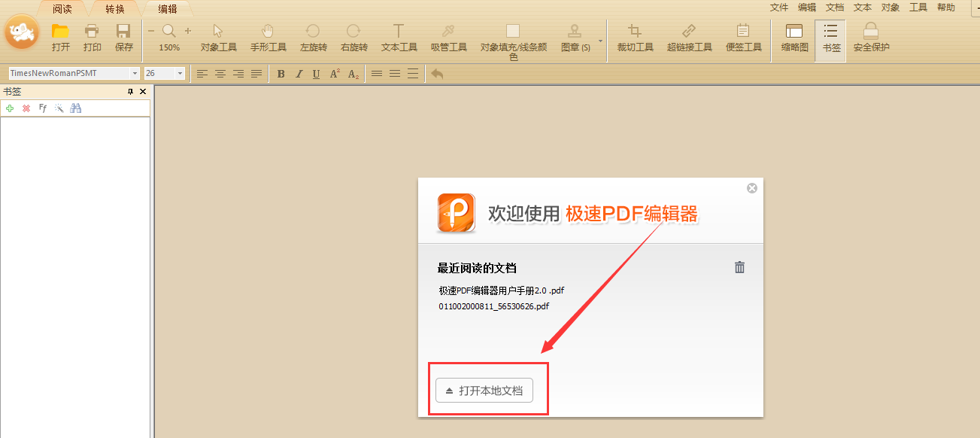Click the bookmark magic wand icon

pos(59,108)
